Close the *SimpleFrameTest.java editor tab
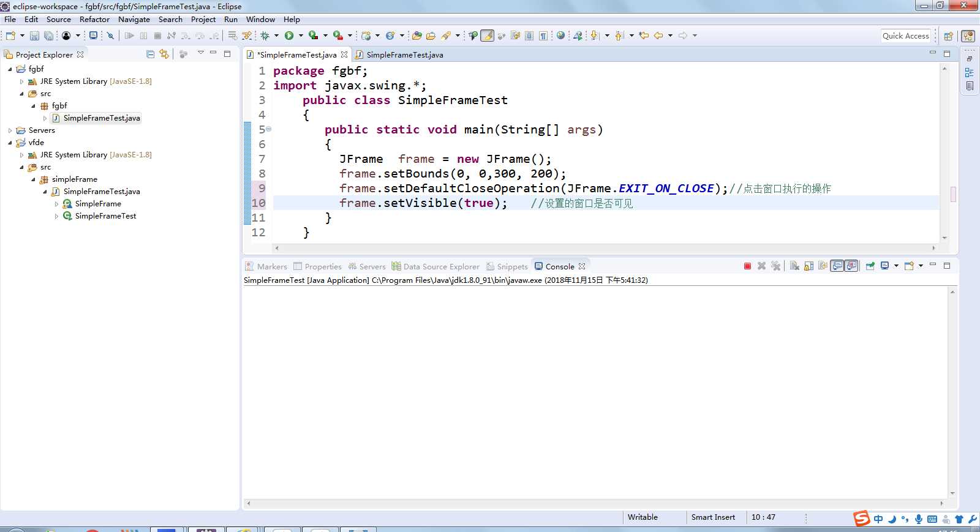 344,54
